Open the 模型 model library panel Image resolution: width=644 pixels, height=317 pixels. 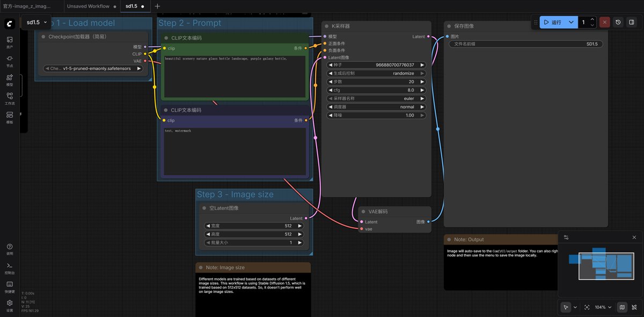(10, 80)
